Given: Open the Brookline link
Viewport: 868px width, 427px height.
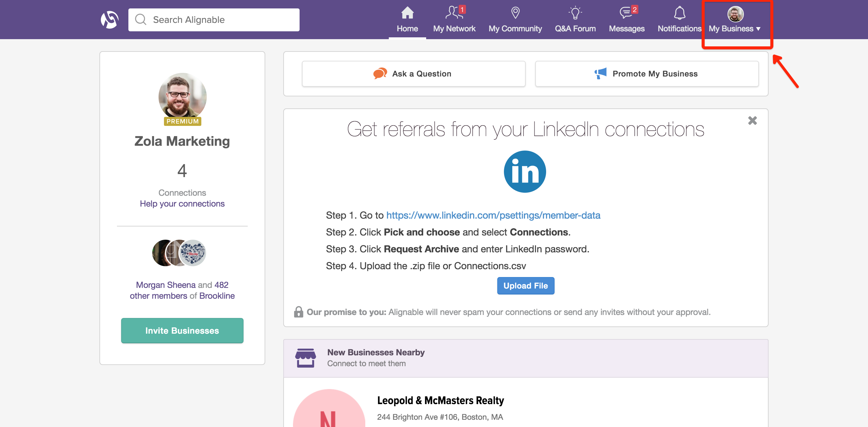Looking at the screenshot, I should click(x=217, y=296).
